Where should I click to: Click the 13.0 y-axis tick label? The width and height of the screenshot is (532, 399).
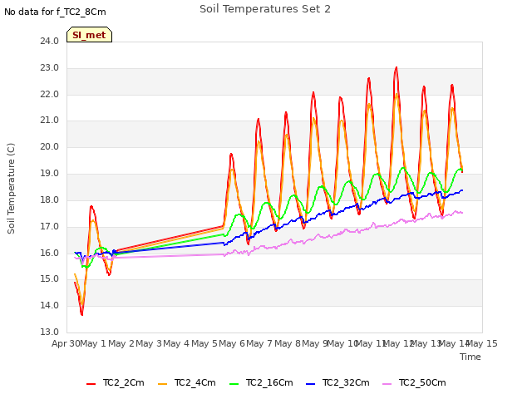point(50,332)
